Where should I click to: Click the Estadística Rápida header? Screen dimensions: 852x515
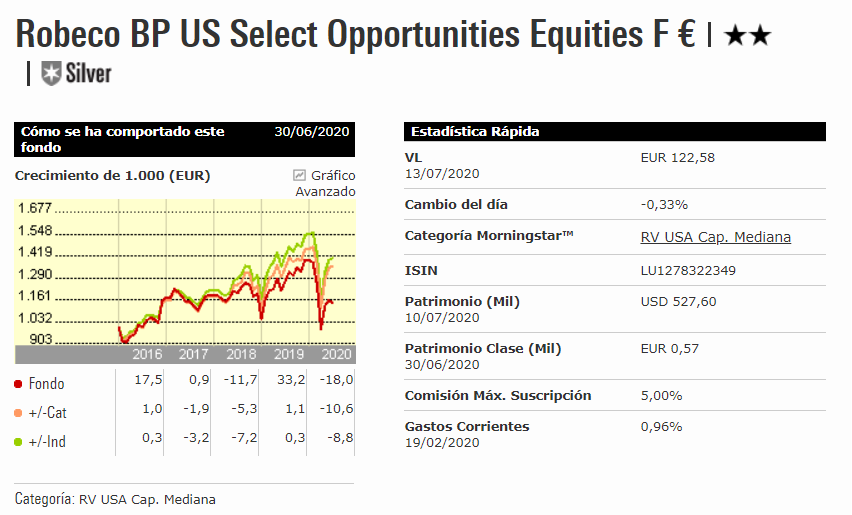tap(475, 132)
